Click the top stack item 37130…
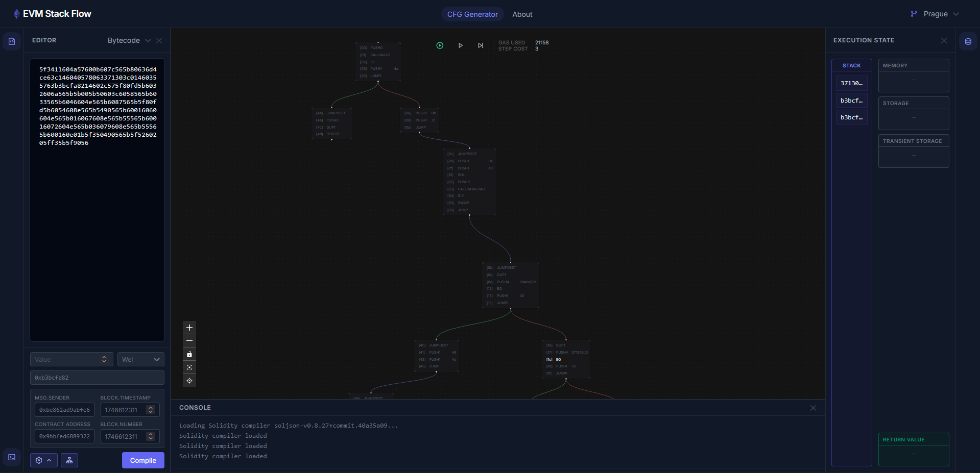980x473 pixels. (851, 83)
